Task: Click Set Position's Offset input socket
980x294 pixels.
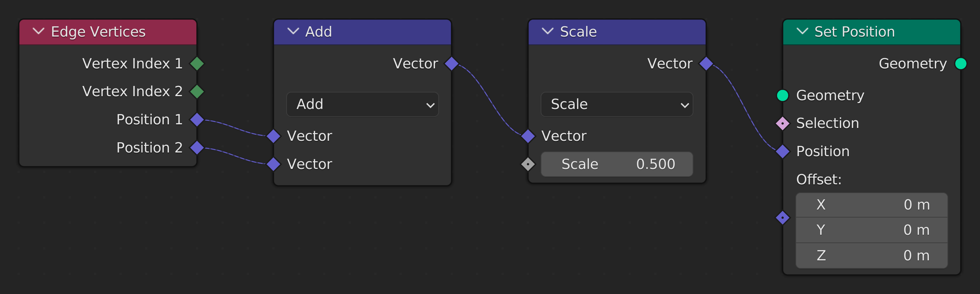Action: (x=782, y=218)
